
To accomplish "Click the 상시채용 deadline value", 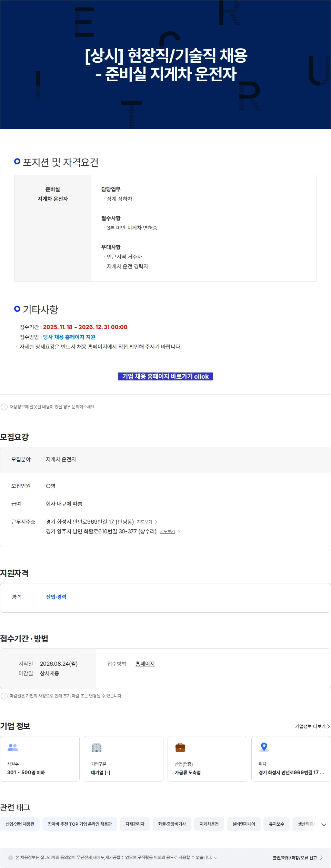I will click(x=50, y=673).
